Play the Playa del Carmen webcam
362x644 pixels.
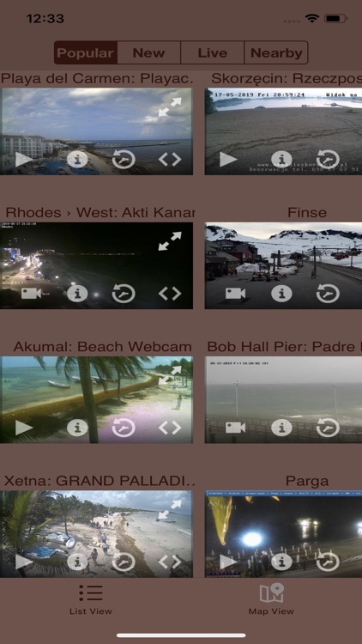pyautogui.click(x=24, y=160)
